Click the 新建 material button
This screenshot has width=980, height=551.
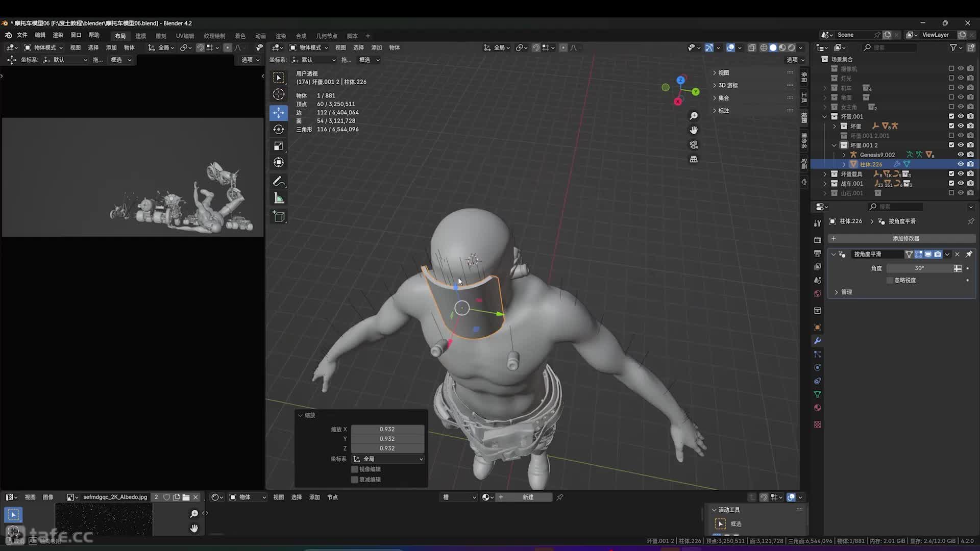pyautogui.click(x=524, y=497)
